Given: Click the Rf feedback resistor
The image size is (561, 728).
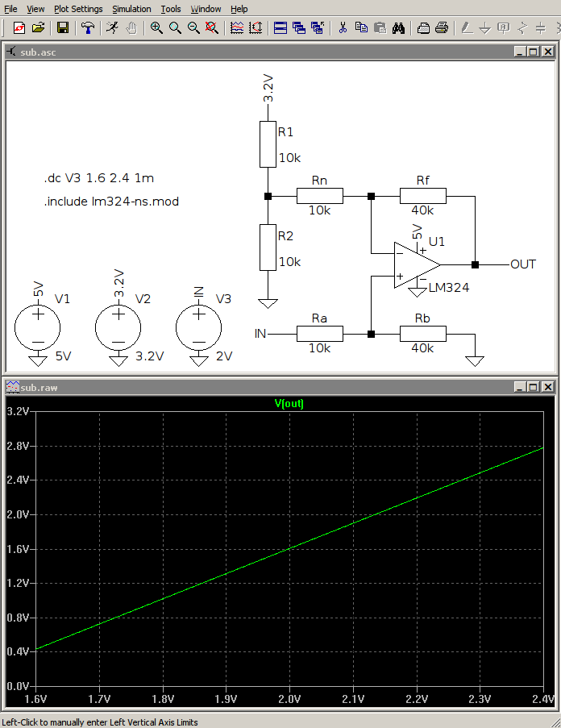Looking at the screenshot, I should pyautogui.click(x=422, y=196).
